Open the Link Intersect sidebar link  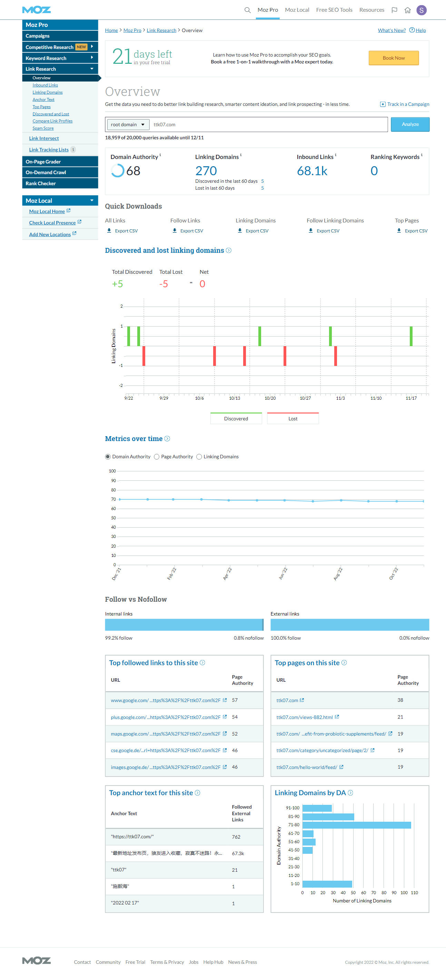44,138
